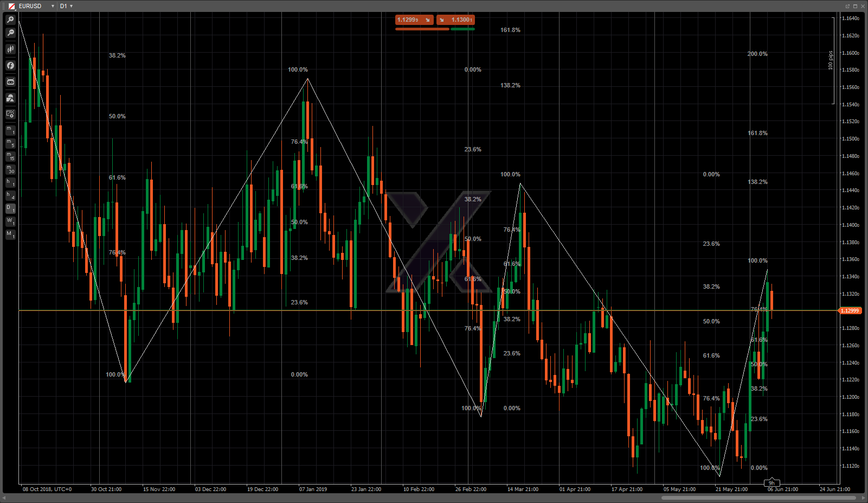The image size is (868, 503).
Task: Open the EURUSD symbol dropdown
Action: pyautogui.click(x=53, y=6)
